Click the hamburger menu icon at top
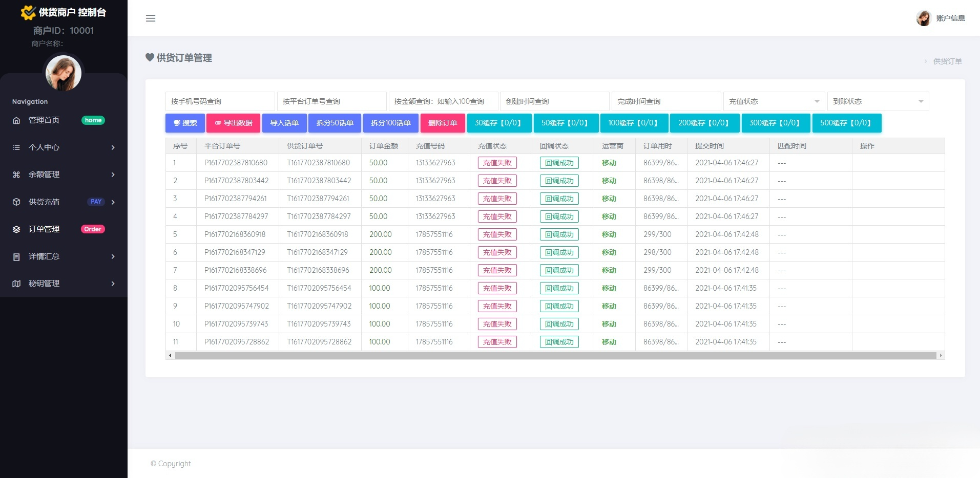 (x=151, y=18)
